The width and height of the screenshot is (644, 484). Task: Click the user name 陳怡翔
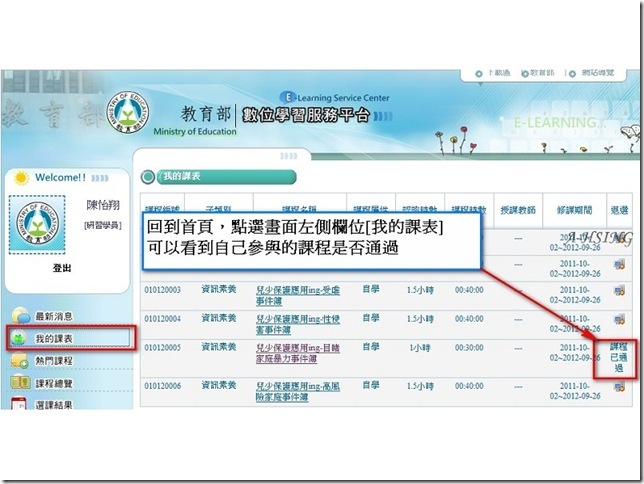point(103,205)
